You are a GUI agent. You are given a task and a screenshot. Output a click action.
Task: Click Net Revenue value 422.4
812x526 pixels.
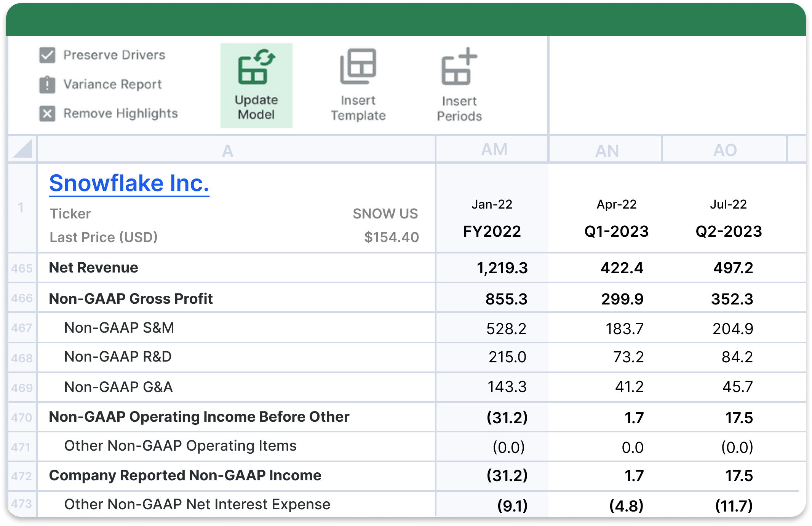pos(622,268)
